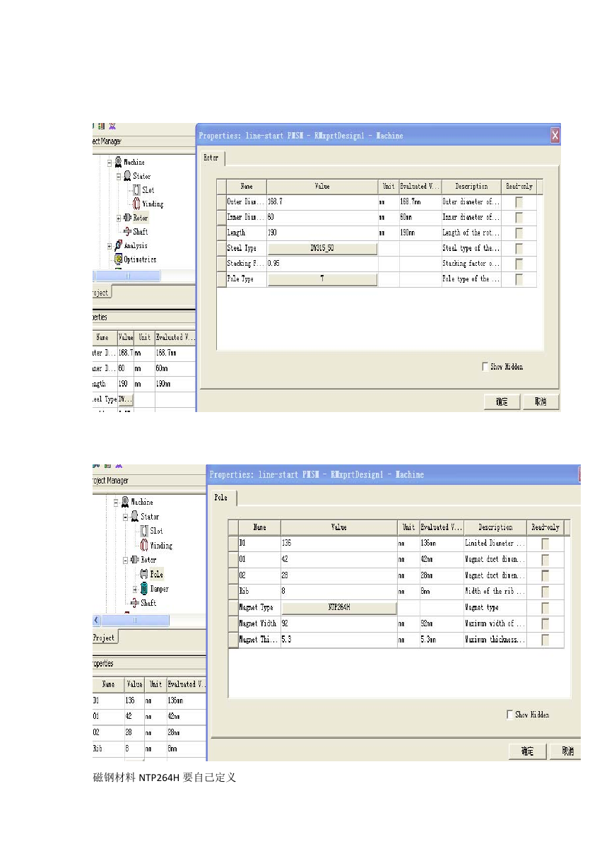Select the Slot icon in the tree beside the Rotor dialog
Screen dimensions: 614x868
pyautogui.click(x=137, y=190)
